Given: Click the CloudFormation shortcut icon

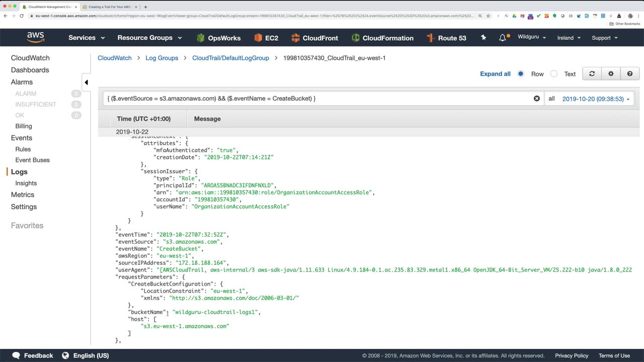Looking at the screenshot, I should [x=356, y=38].
